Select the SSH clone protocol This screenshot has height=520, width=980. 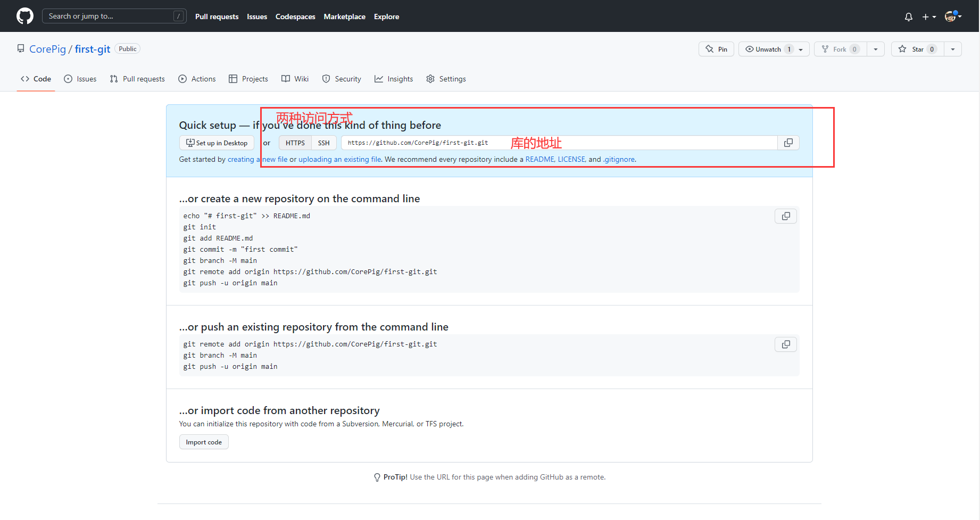[324, 143]
